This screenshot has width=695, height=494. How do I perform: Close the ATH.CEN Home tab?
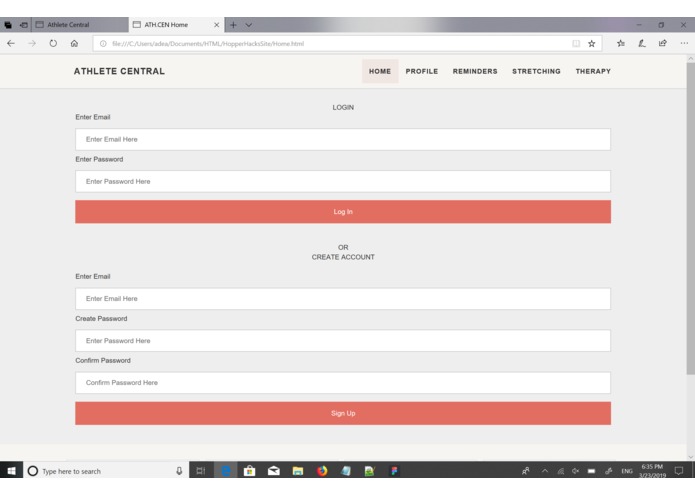click(x=216, y=25)
